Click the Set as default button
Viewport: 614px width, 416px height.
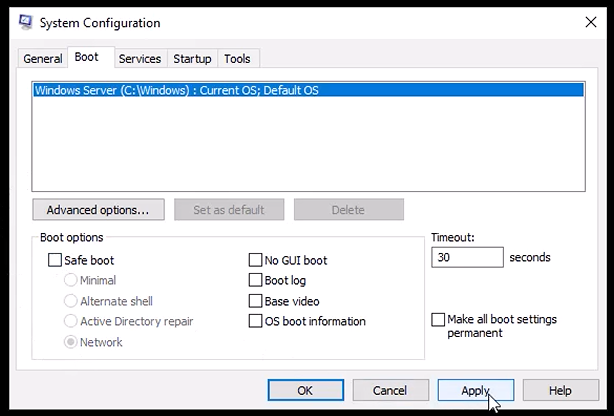229,210
